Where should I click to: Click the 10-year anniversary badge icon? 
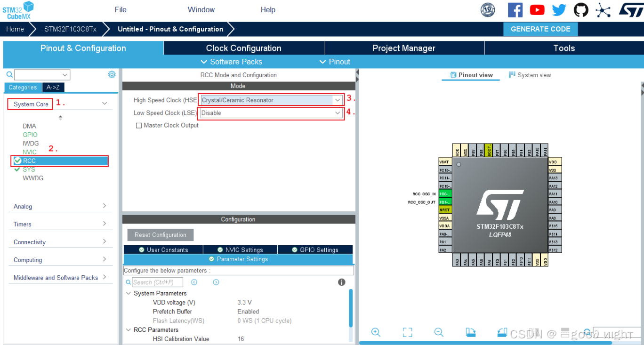click(488, 10)
